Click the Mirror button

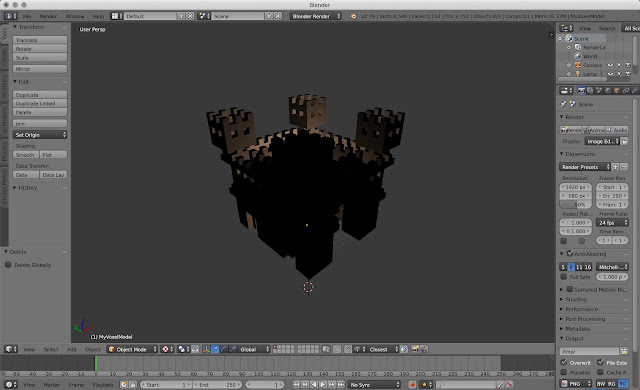pos(40,69)
